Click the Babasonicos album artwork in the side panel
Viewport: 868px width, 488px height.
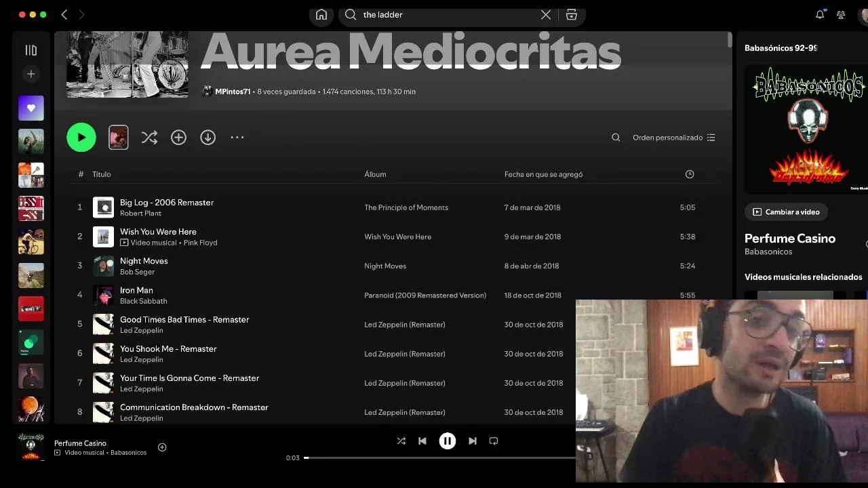[806, 129]
